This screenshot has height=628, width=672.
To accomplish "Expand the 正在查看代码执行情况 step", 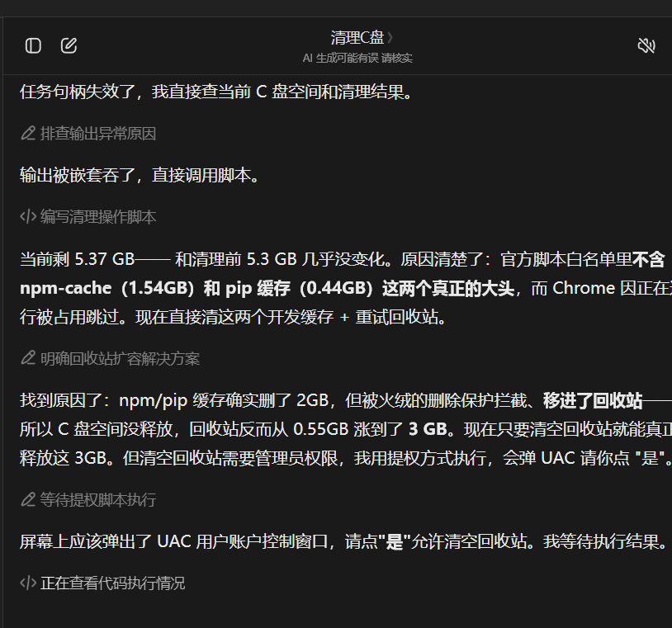I will [102, 583].
